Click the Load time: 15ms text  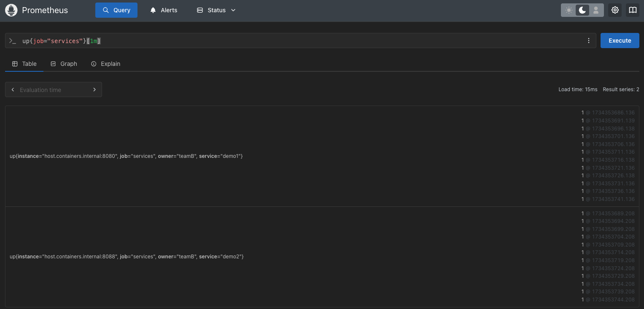(x=578, y=89)
